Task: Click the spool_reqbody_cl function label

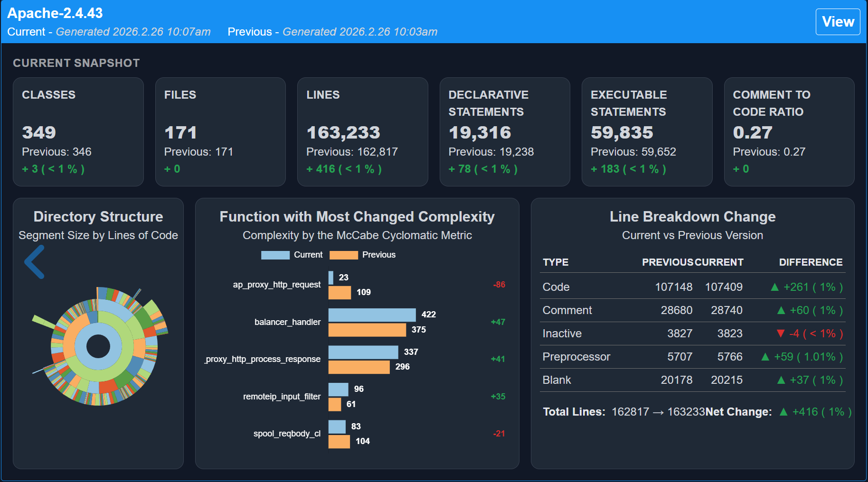Action: coord(287,434)
